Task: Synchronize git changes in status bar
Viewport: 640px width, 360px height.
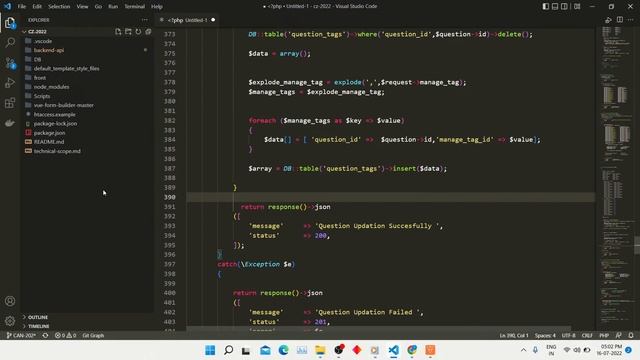Action: (45, 336)
